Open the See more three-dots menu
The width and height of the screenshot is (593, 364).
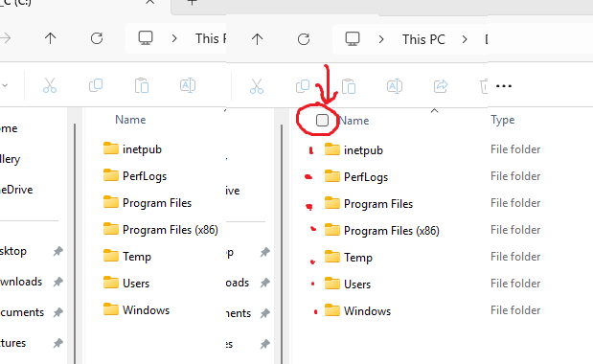[504, 86]
